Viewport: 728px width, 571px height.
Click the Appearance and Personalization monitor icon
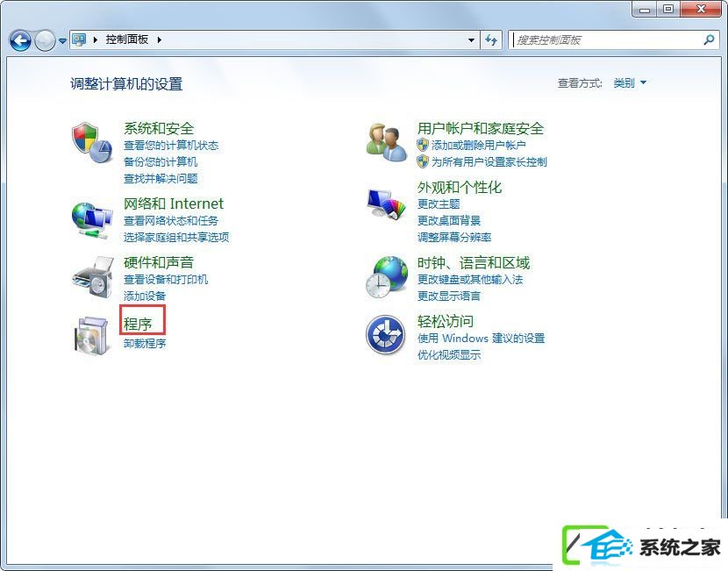(x=386, y=203)
